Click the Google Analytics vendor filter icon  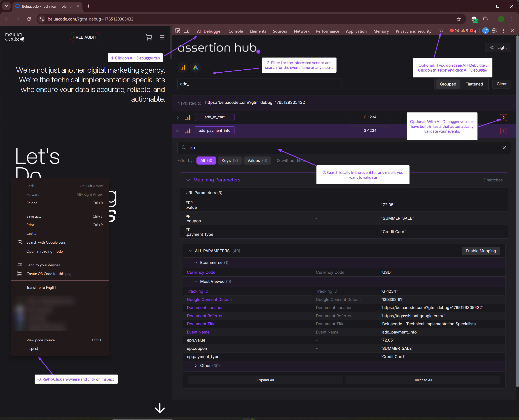click(183, 68)
